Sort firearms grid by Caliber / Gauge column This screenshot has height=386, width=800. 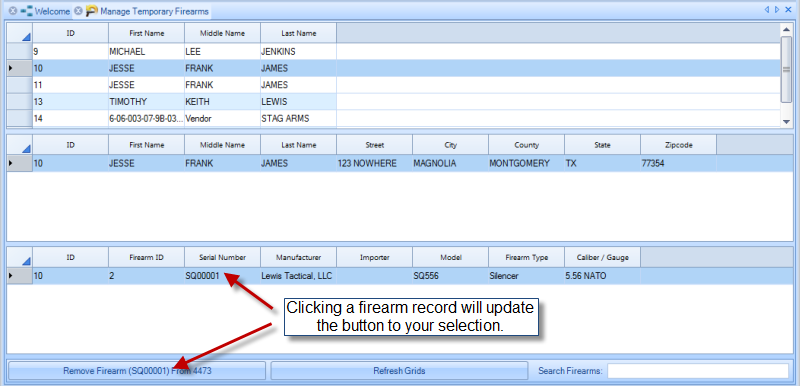603,258
